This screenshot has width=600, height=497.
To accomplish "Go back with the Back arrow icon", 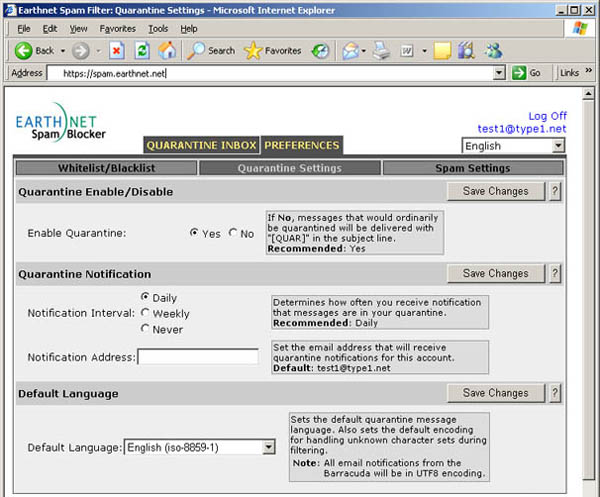I will coord(24,51).
